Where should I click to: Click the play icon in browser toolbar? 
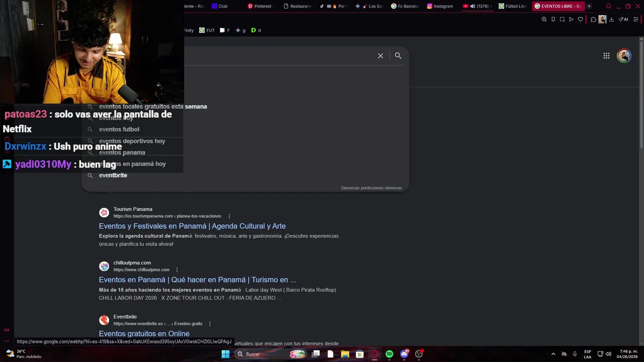571,20
